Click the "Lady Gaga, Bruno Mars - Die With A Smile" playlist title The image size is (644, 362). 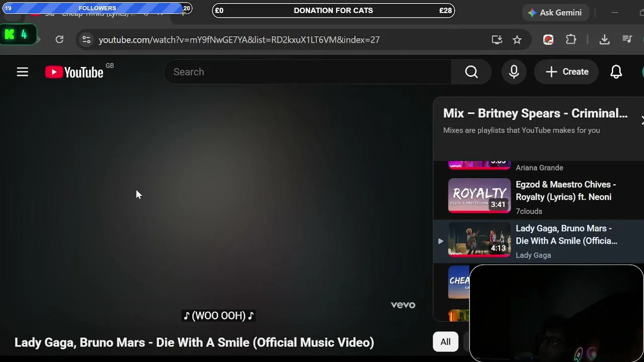coord(567,234)
